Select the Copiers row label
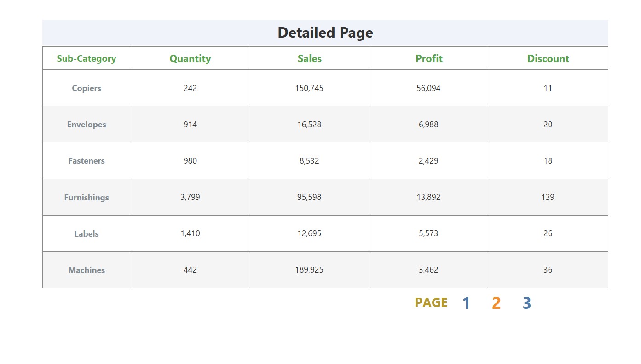This screenshot has width=641, height=364. pos(87,88)
